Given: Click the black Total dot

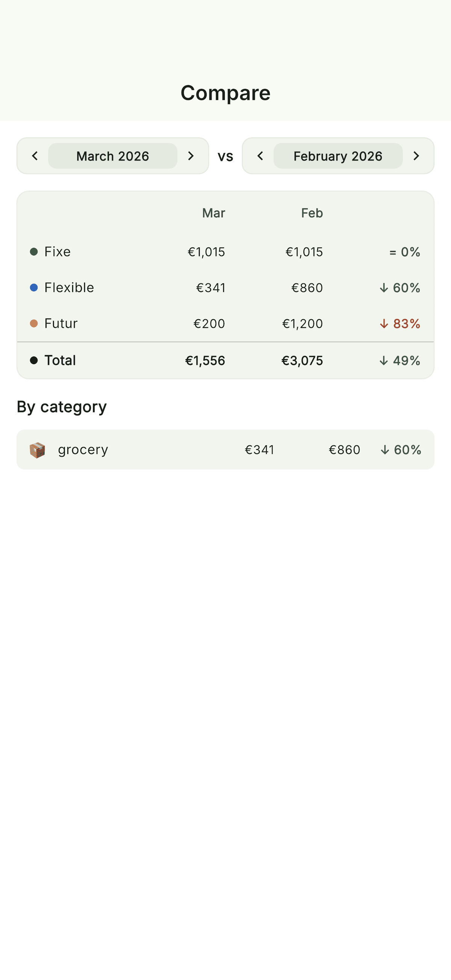Looking at the screenshot, I should click(x=34, y=360).
